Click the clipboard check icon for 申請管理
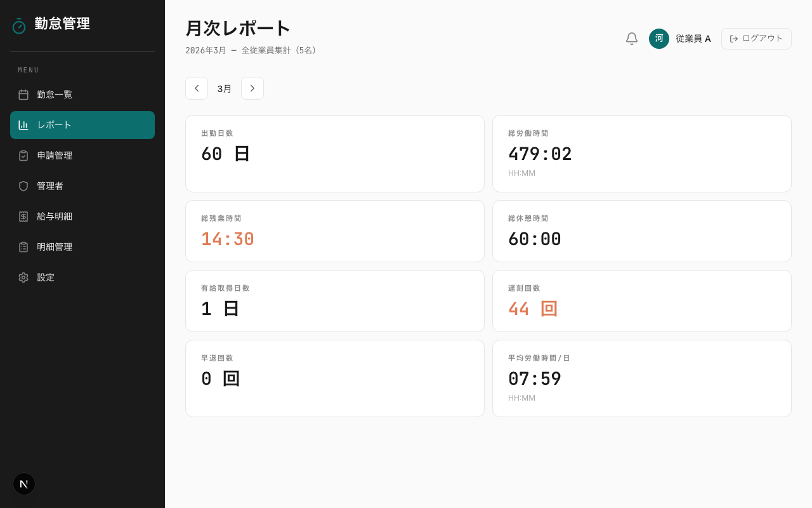812x508 pixels. (x=23, y=156)
